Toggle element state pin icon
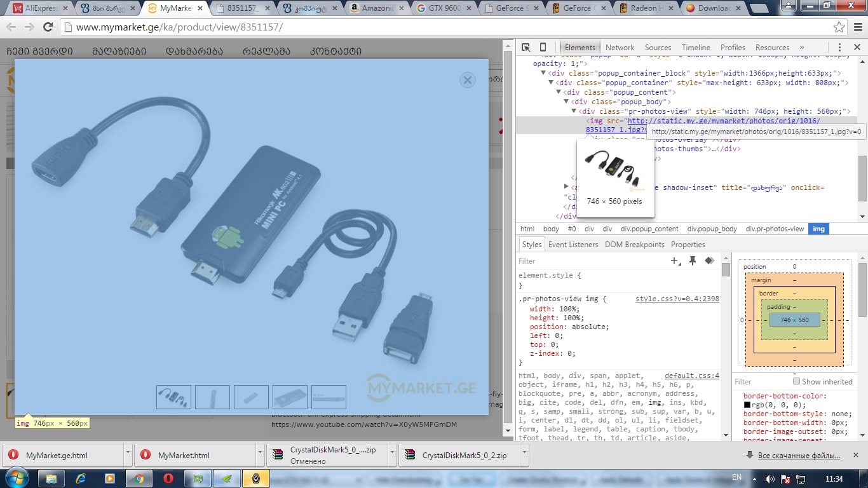This screenshot has height=488, width=868. 693,261
